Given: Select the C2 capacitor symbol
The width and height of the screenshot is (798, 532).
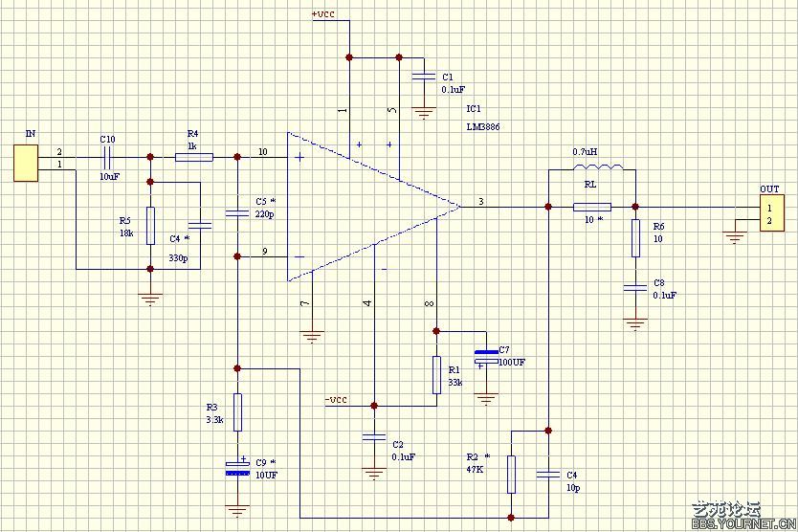Looking at the screenshot, I should point(374,437).
